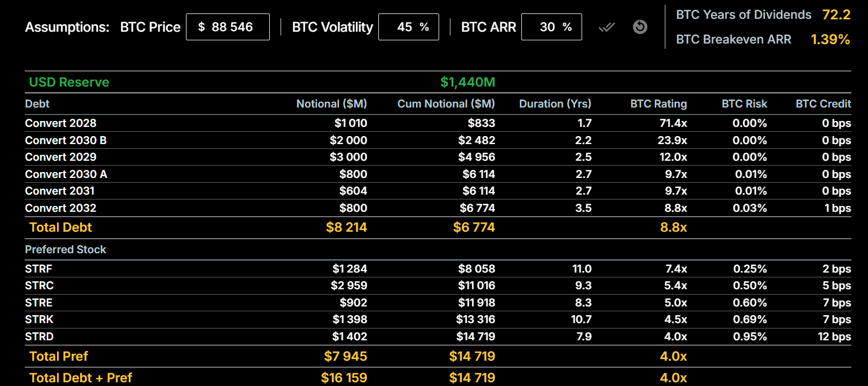
Task: Click the BTC Risk column header
Action: click(x=744, y=104)
